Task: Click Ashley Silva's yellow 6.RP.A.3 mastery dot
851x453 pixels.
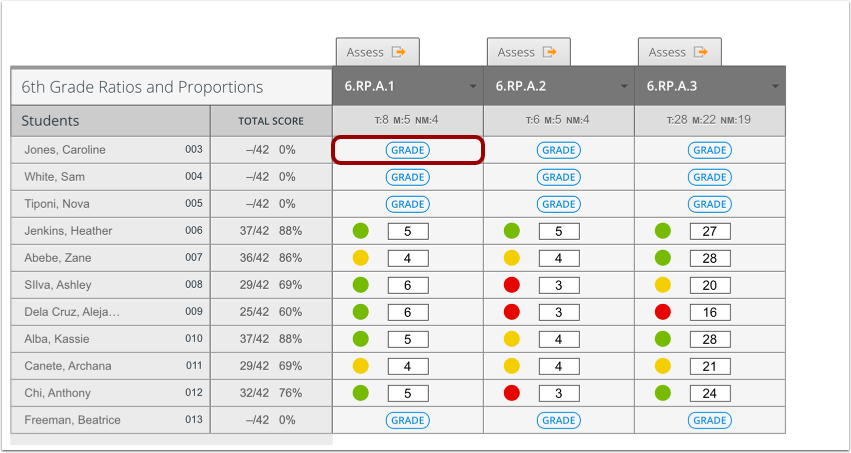Action: click(663, 285)
